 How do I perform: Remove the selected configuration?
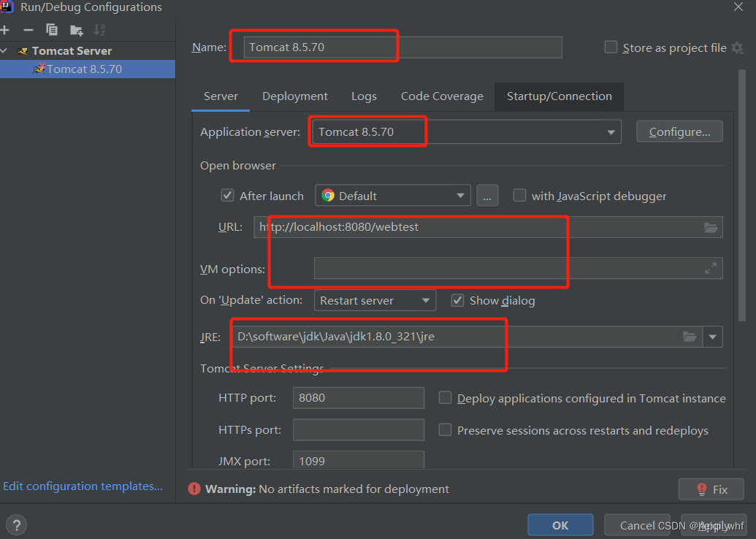click(28, 30)
